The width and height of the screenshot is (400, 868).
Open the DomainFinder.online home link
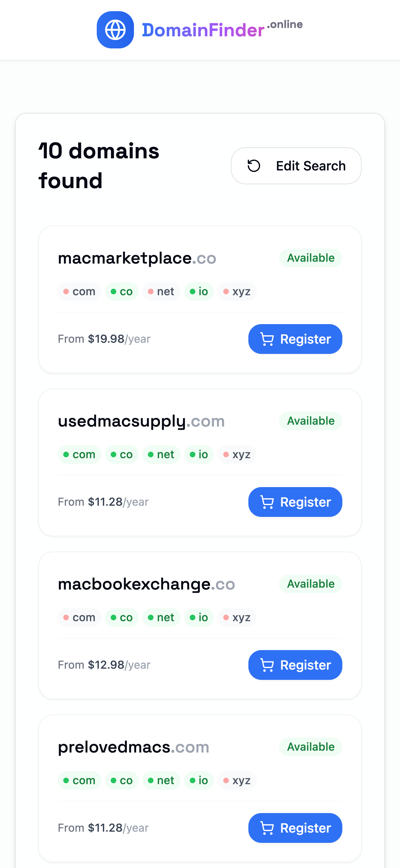coord(200,30)
